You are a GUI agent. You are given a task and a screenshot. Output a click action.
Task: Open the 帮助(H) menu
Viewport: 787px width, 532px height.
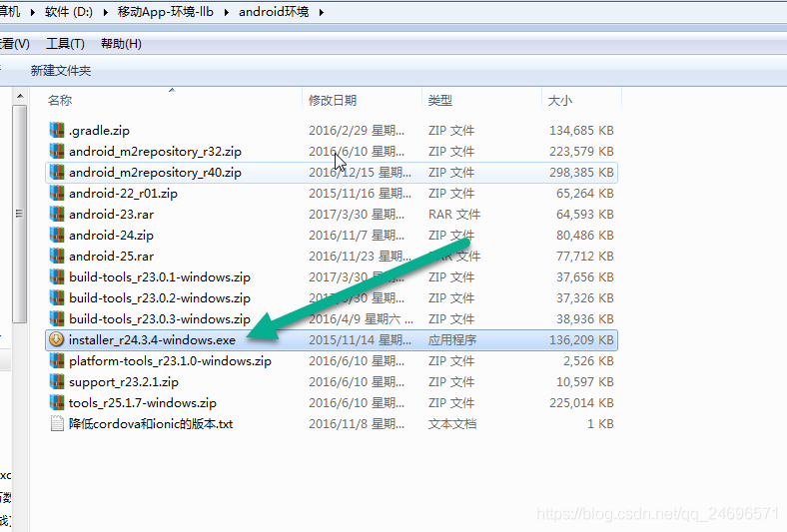click(x=121, y=44)
